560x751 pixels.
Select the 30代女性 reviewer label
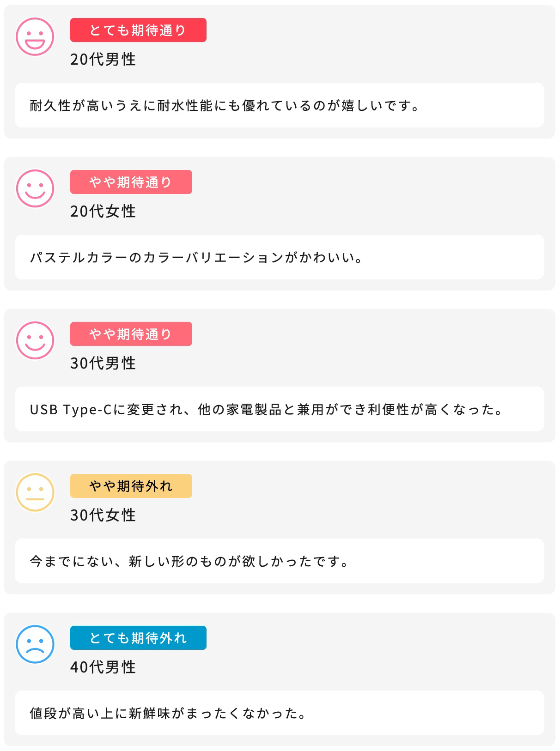103,515
